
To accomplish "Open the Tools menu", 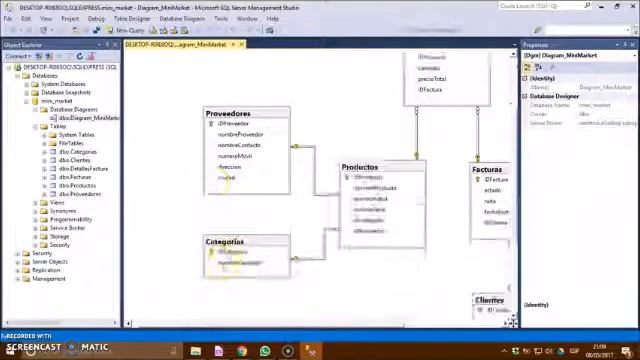I will (x=221, y=19).
